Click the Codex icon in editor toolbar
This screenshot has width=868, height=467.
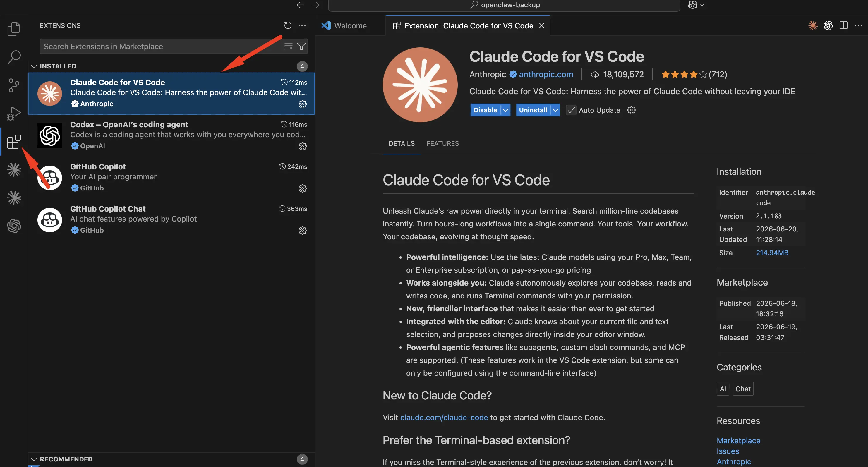tap(828, 26)
